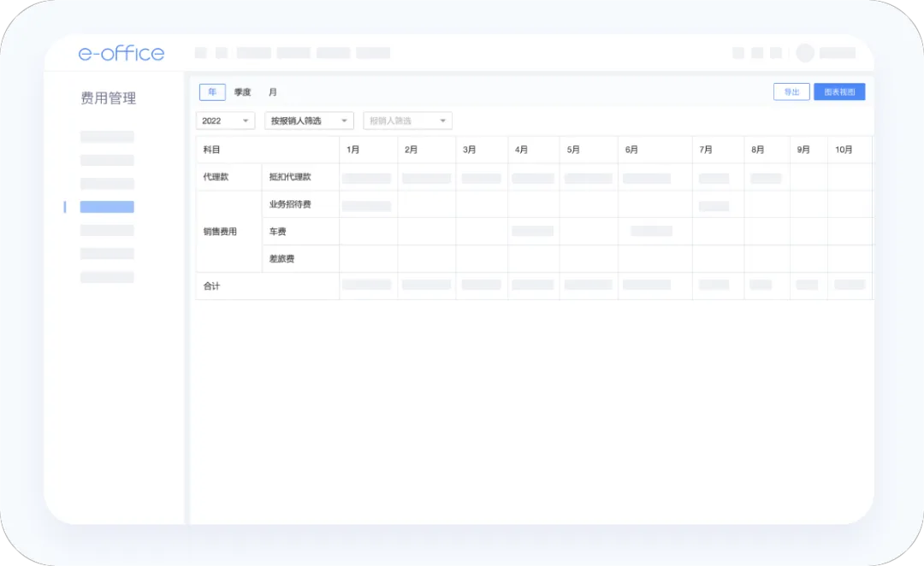Select the highlighted blue sidebar menu item
This screenshot has height=566, width=924.
(x=107, y=207)
